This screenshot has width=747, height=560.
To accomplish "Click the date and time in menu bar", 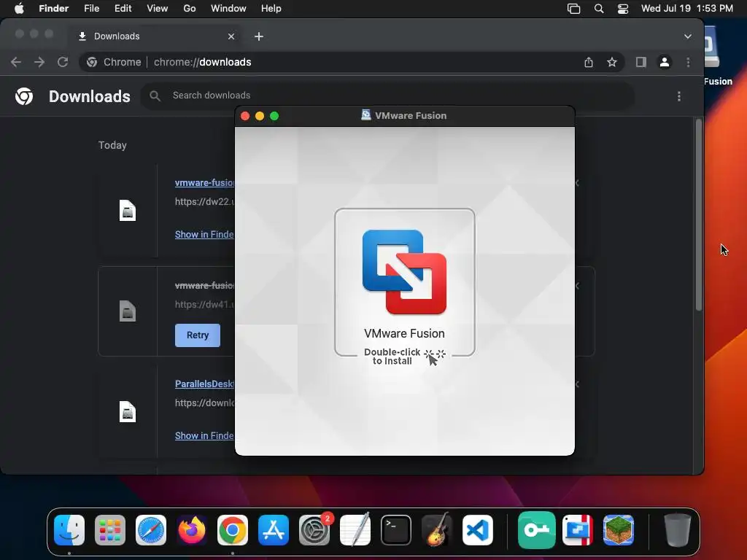I will (687, 9).
